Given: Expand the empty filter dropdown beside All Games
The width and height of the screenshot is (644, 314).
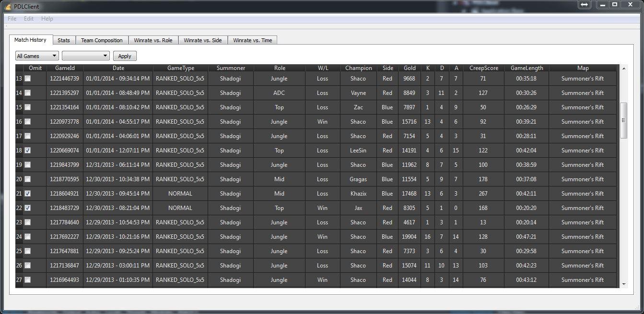Looking at the screenshot, I should [x=86, y=56].
